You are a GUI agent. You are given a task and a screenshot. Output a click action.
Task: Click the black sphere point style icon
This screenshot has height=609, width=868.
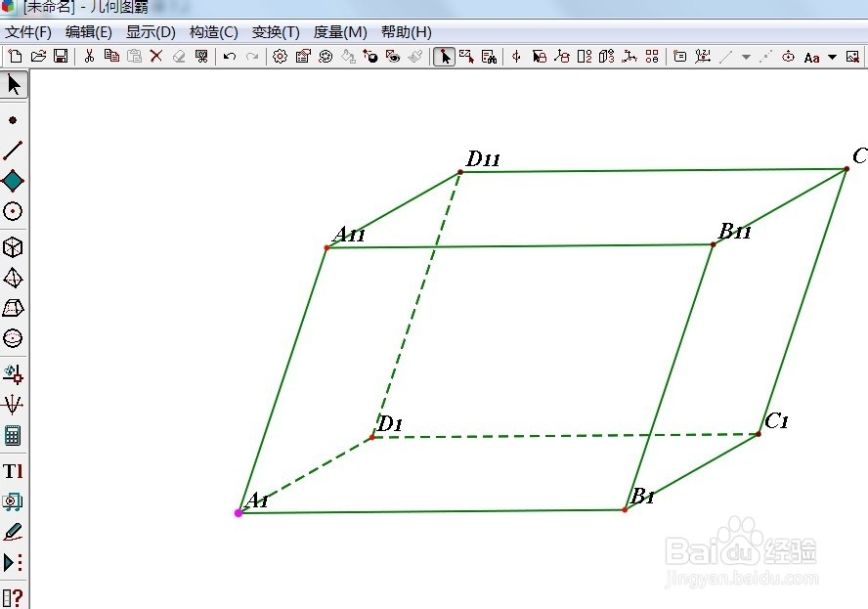(x=370, y=56)
